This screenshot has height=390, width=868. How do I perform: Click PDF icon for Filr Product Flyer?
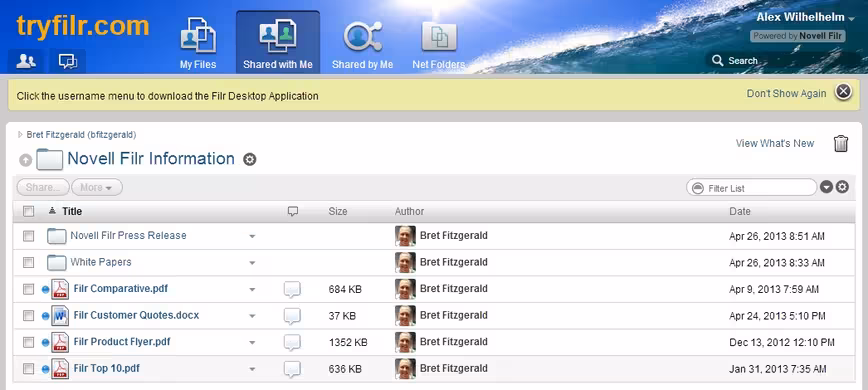pos(60,342)
